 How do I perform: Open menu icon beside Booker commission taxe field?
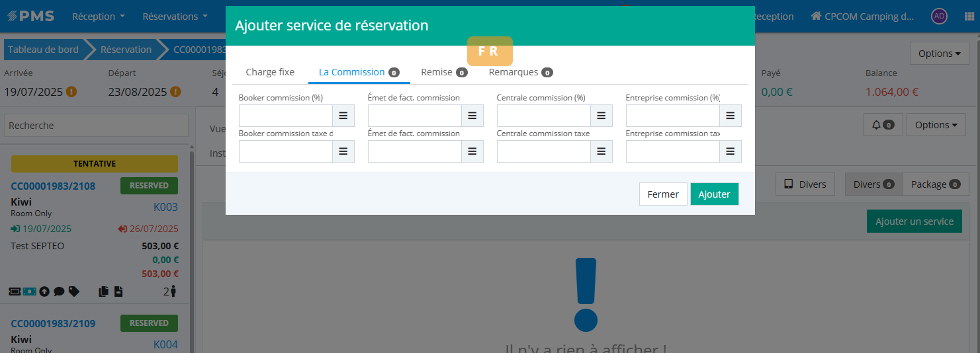click(x=343, y=151)
